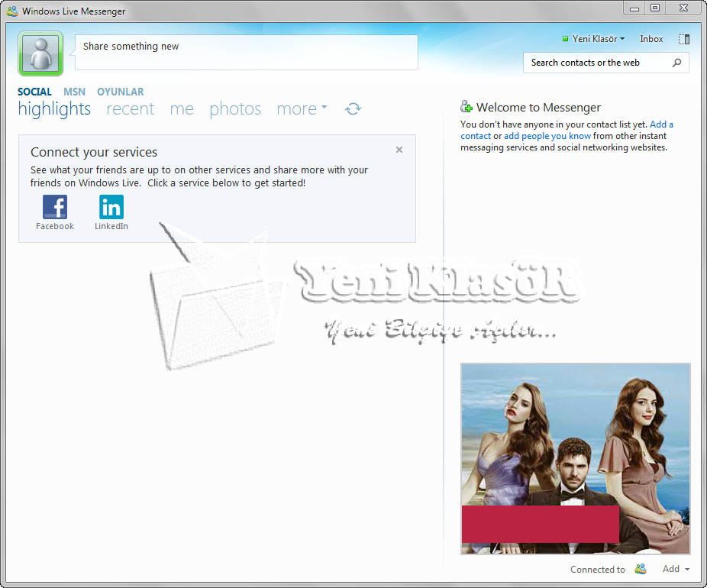Open the Yeni Klasör status dropdown
Viewport: 707px width, 588px height.
pyautogui.click(x=594, y=39)
